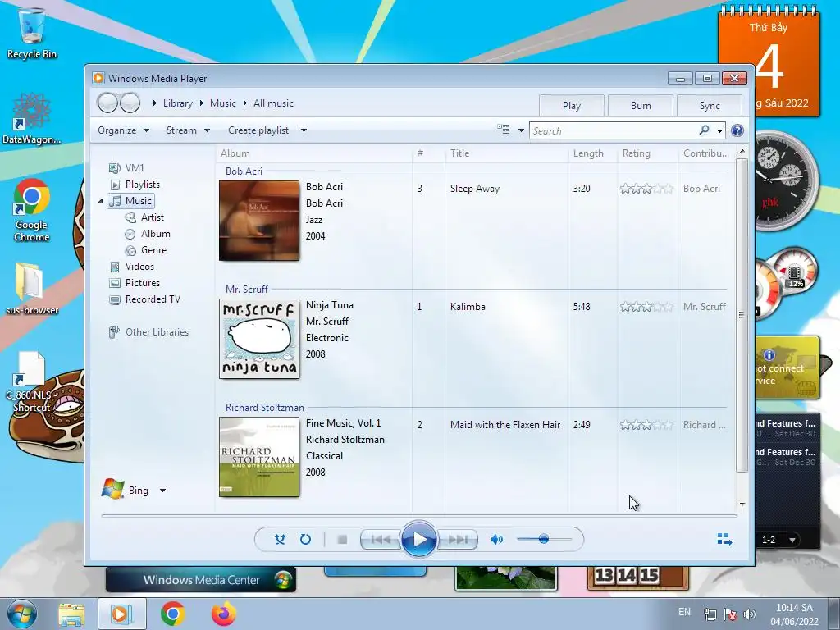The height and width of the screenshot is (630, 840).
Task: Click into the Search field
Action: (x=614, y=130)
